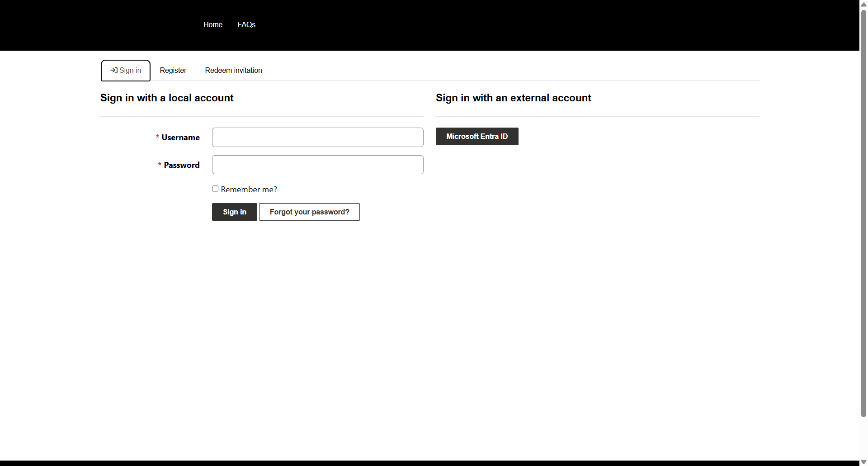
Task: Click the 'Remember me?' label text
Action: 249,190
